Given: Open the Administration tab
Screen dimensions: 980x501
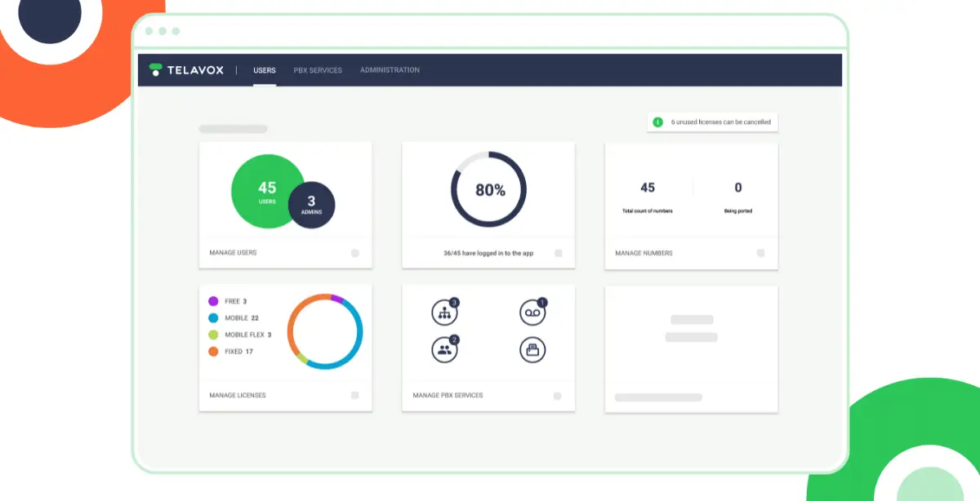Looking at the screenshot, I should (390, 70).
